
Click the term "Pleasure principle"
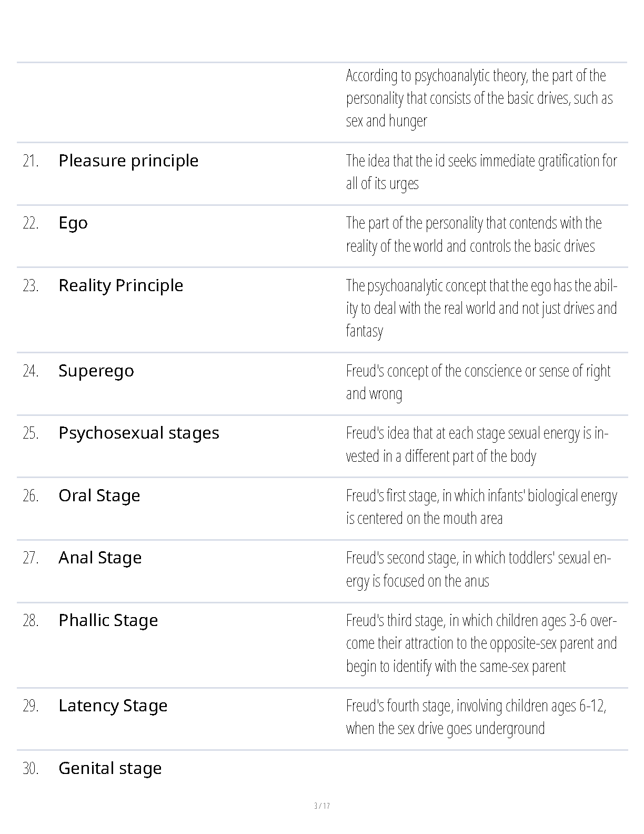click(128, 161)
